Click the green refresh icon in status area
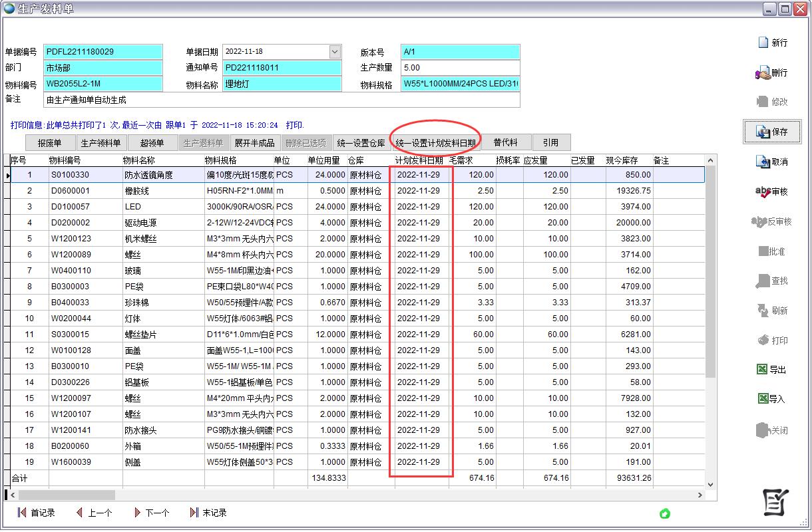812x532 pixels. click(664, 513)
